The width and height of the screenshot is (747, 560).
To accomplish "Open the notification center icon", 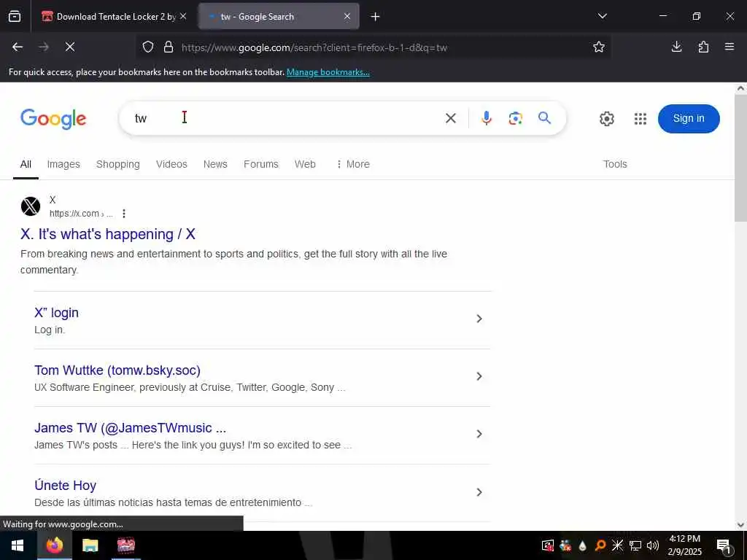I will [724, 546].
